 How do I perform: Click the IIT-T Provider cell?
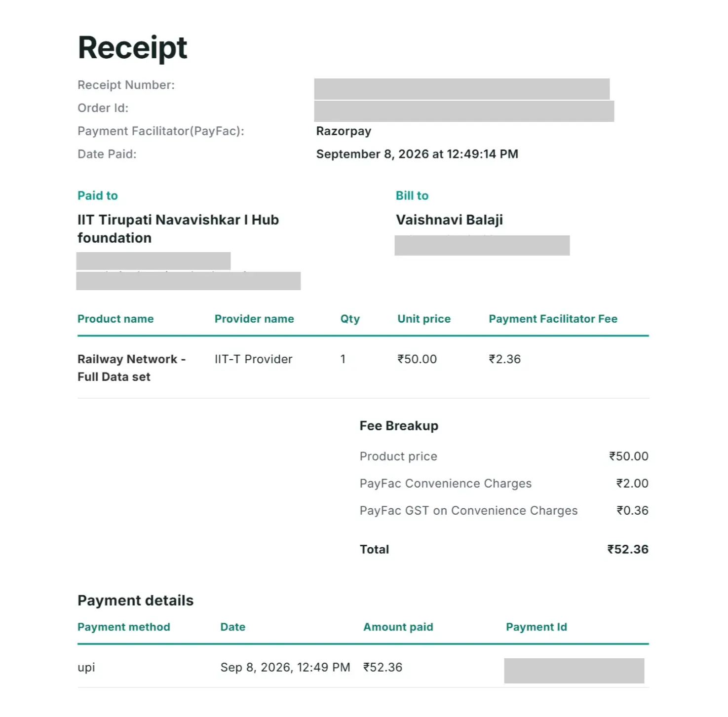tap(253, 359)
